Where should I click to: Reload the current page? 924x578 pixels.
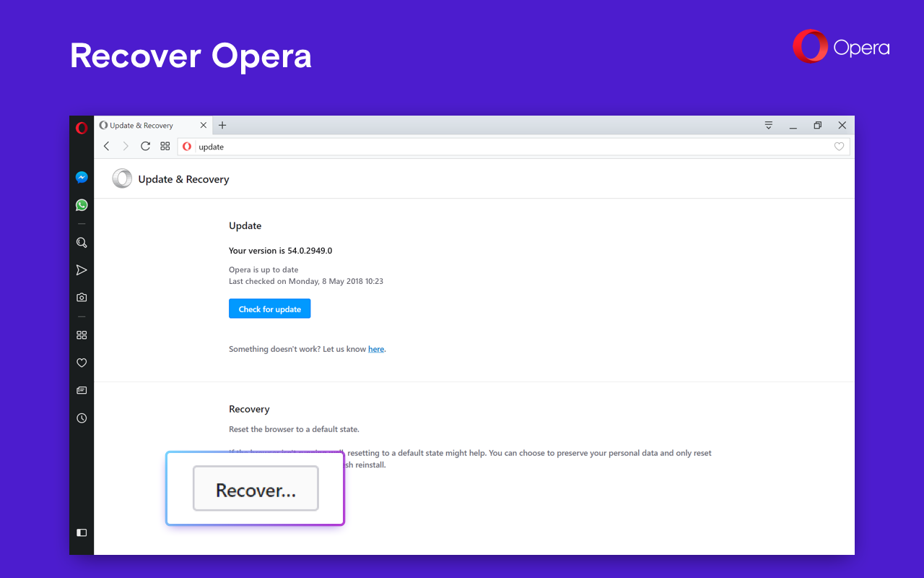[x=145, y=146]
